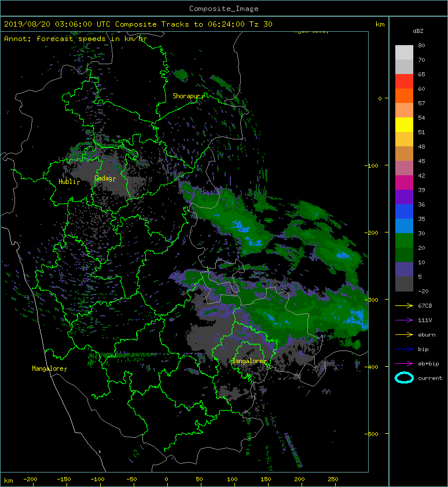Click the 67CB yellow arrow legend icon
The height and width of the screenshot is (487, 448).
click(x=404, y=305)
